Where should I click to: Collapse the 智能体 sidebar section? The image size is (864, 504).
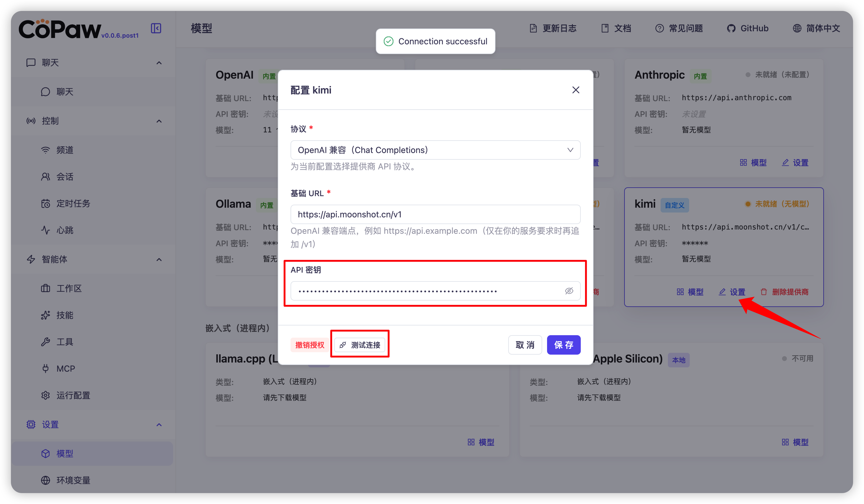159,260
